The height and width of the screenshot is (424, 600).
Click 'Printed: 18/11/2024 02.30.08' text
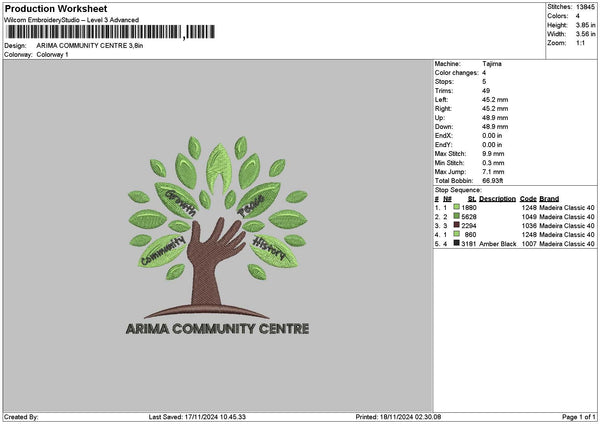point(398,417)
